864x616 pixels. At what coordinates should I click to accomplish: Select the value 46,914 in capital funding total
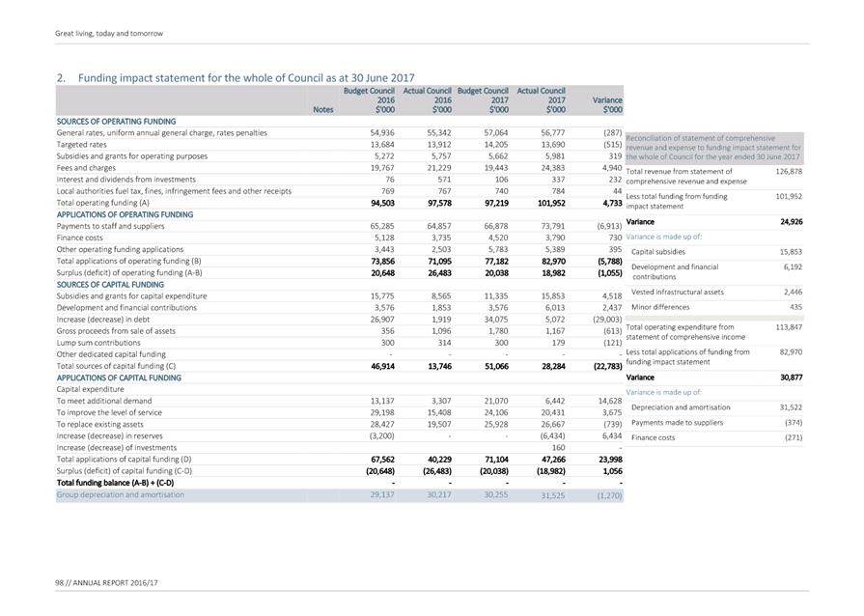click(383, 366)
